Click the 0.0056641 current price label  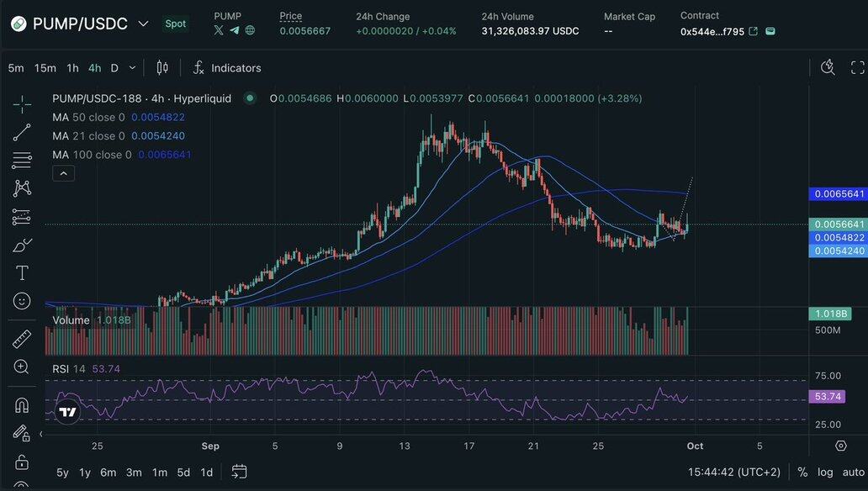[838, 224]
